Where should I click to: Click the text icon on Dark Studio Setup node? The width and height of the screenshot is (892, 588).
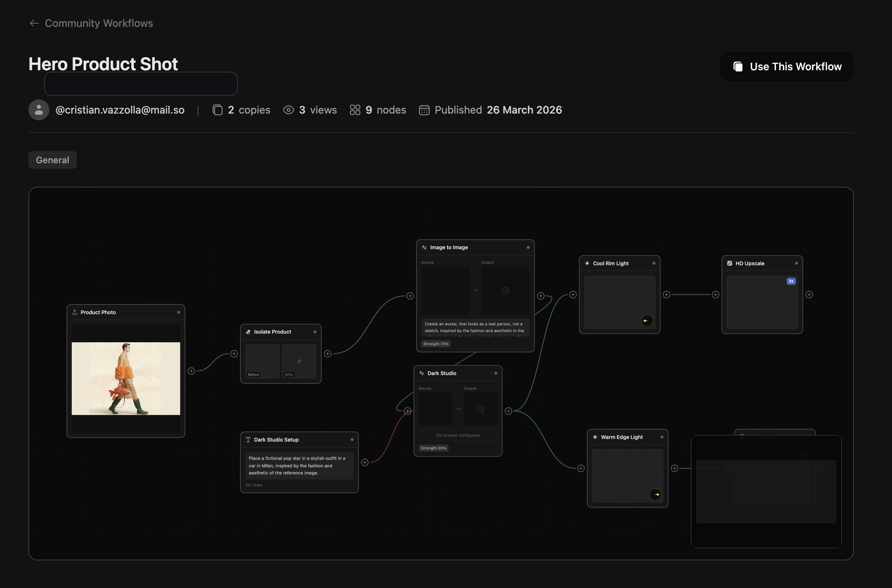click(x=248, y=439)
